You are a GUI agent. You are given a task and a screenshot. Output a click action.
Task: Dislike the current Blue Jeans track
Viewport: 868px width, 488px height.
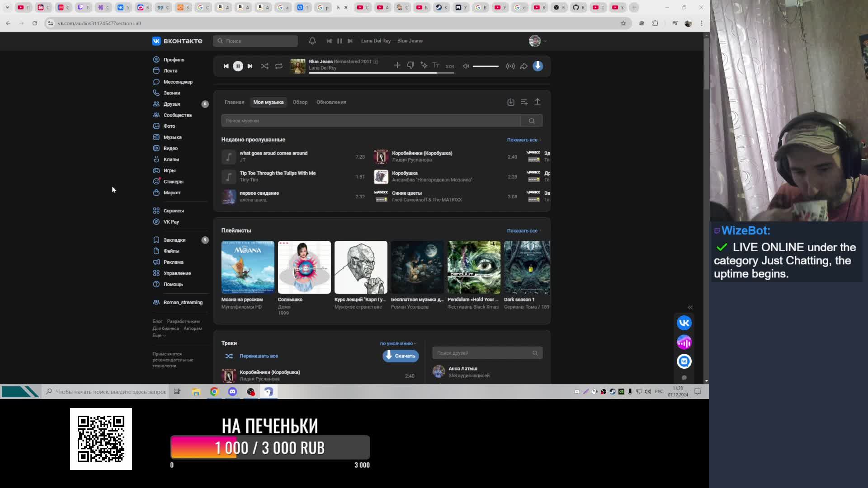410,66
